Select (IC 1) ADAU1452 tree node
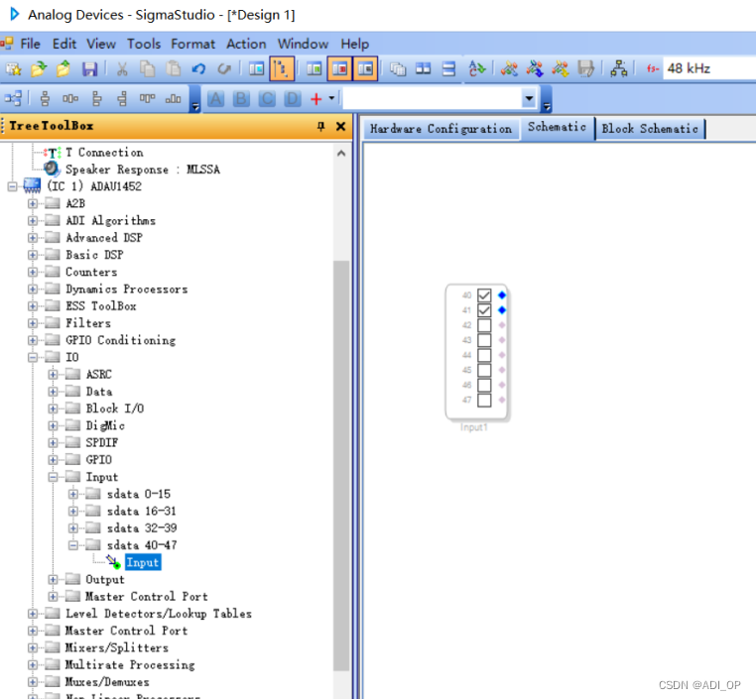756x700 pixels. pyautogui.click(x=94, y=186)
